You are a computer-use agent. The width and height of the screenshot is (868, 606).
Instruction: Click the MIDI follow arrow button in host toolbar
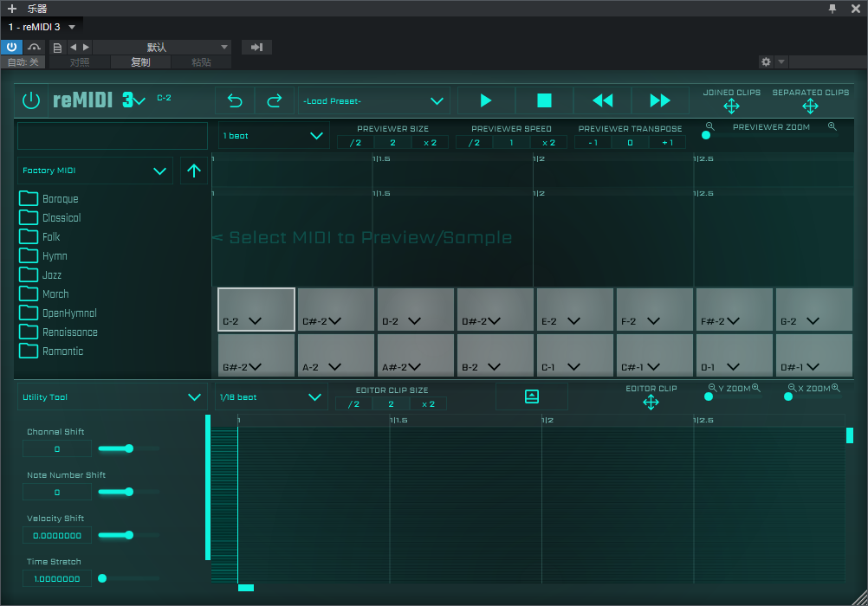tap(257, 47)
